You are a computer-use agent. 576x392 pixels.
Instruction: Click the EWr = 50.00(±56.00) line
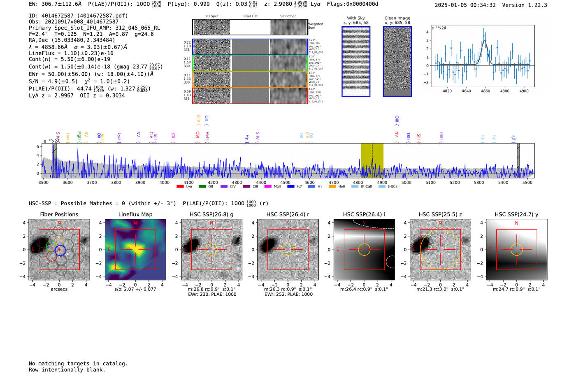91,74
